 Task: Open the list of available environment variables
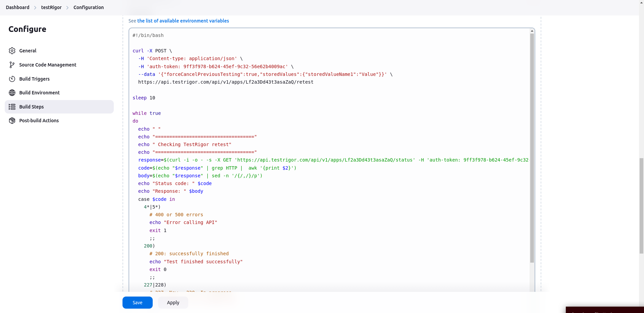tap(183, 21)
